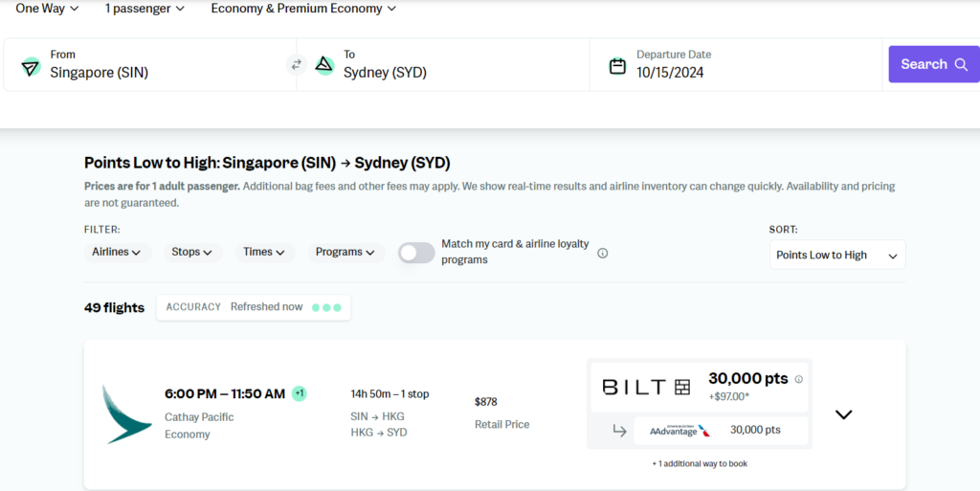Click the green accuracy indicator dots
This screenshot has width=980, height=491.
click(326, 307)
